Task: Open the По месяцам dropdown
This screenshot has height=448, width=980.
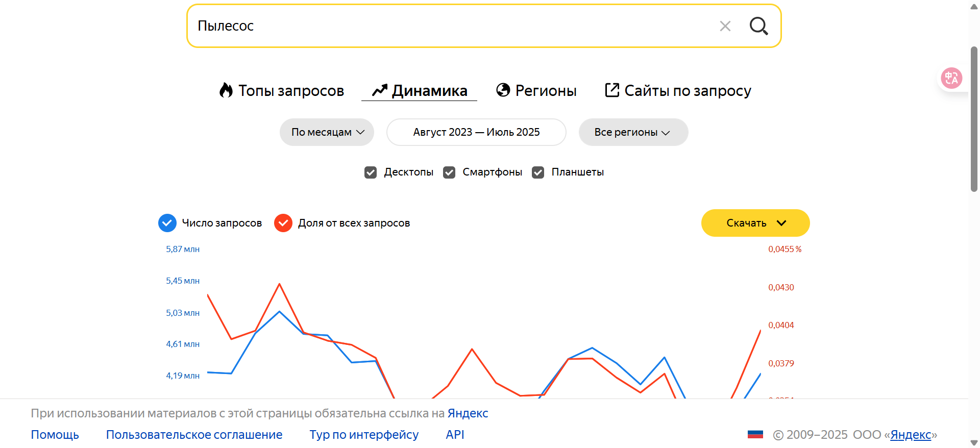Action: point(327,132)
